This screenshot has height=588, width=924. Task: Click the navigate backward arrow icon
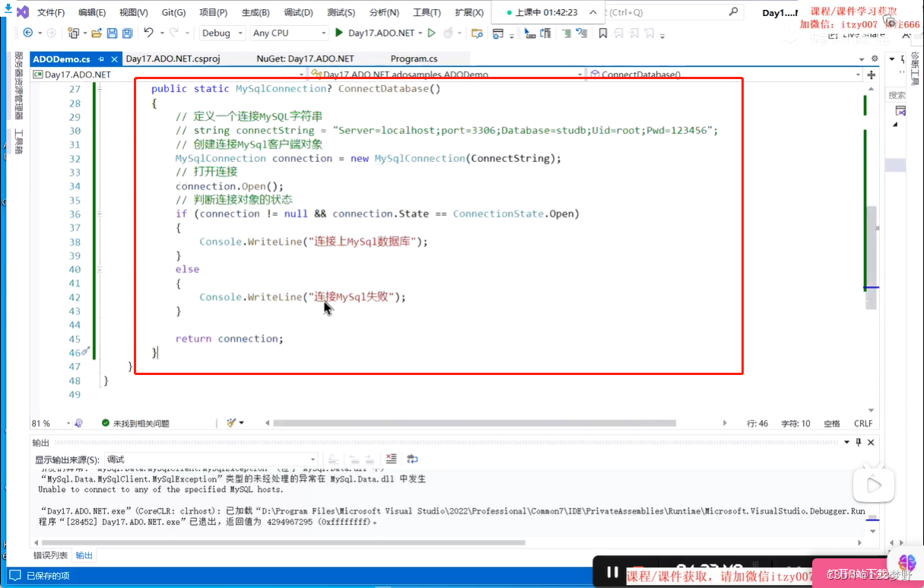[28, 33]
